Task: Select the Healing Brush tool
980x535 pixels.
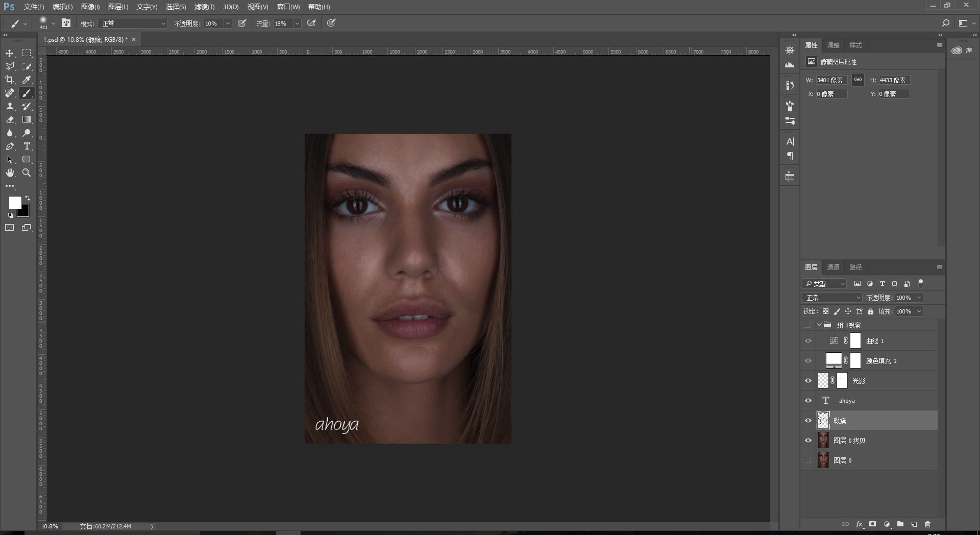Action: [10, 93]
